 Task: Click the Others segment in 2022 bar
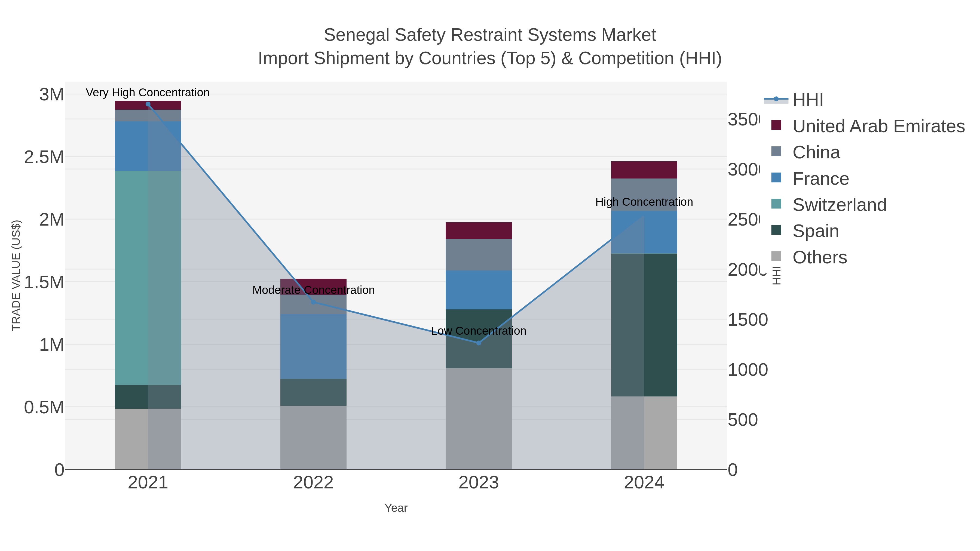point(314,437)
